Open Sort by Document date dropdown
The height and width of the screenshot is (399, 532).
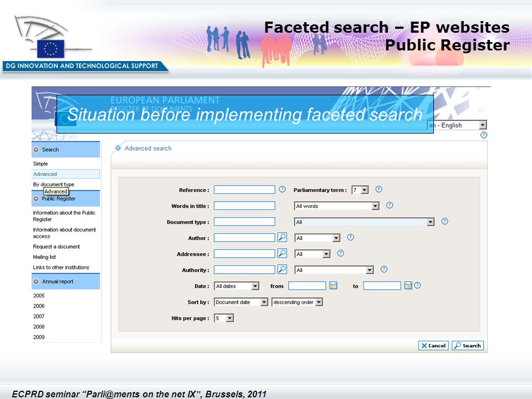[241, 302]
